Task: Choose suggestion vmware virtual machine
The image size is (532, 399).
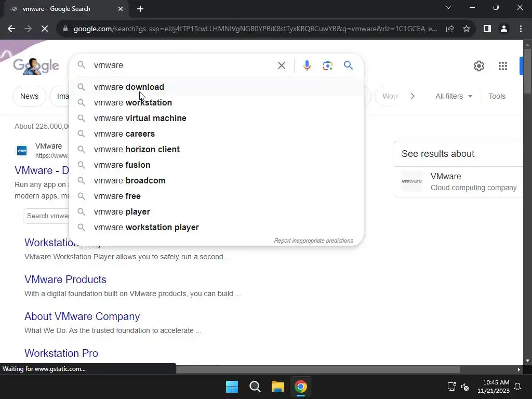Action: pos(217,118)
